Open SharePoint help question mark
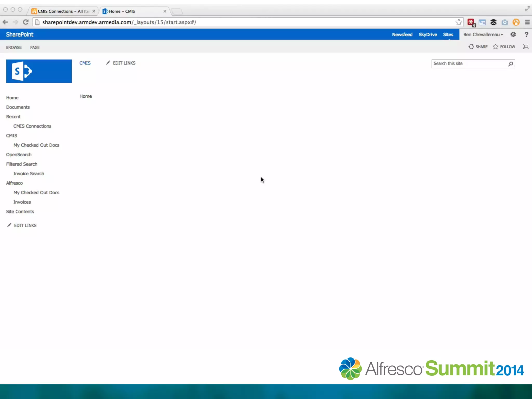Image resolution: width=532 pixels, height=399 pixels. (526, 34)
